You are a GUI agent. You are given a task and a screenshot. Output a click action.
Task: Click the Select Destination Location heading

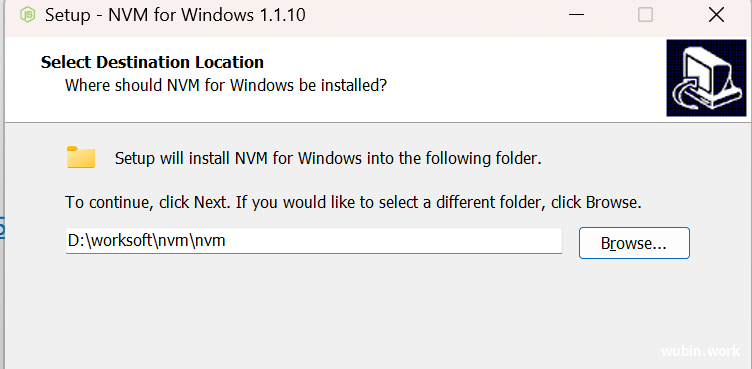152,62
